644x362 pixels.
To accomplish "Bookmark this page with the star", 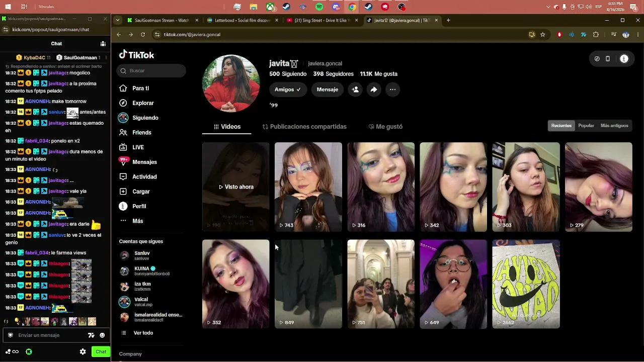I will click(543, 35).
